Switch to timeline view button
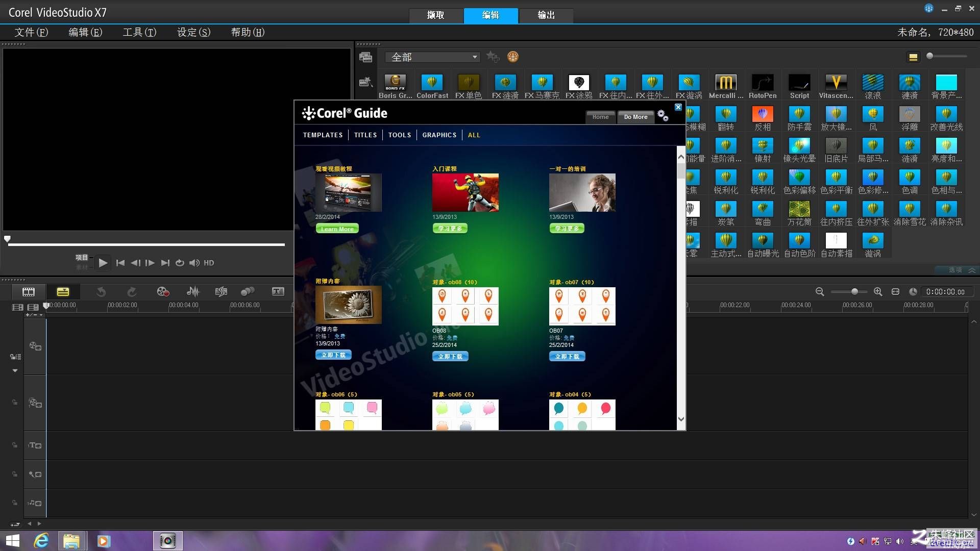 pos(63,292)
